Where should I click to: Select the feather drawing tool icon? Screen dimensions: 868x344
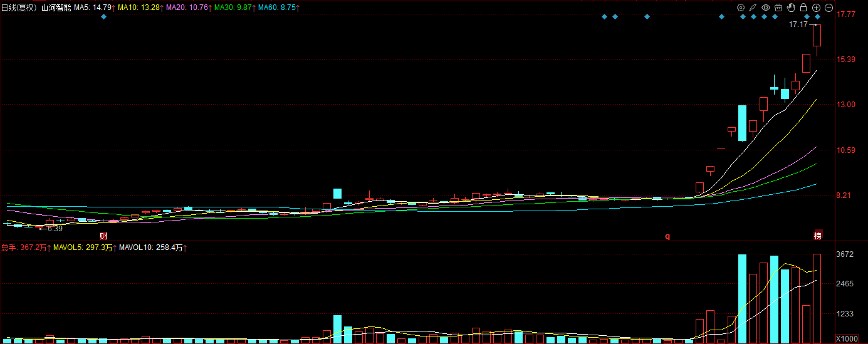pyautogui.click(x=753, y=8)
